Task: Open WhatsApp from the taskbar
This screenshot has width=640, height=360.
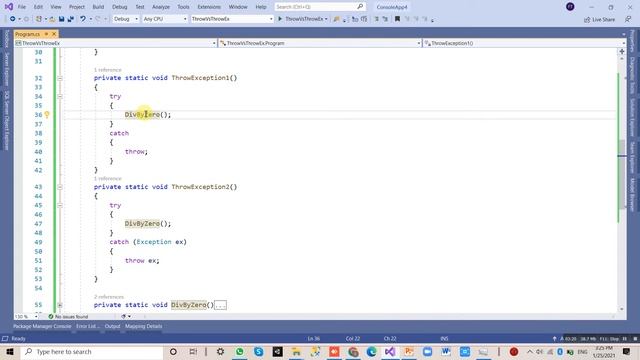Action: pyautogui.click(x=240, y=351)
